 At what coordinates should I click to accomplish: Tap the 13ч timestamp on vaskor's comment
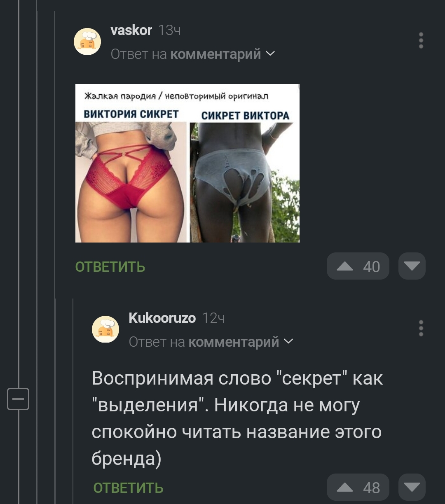[x=169, y=30]
